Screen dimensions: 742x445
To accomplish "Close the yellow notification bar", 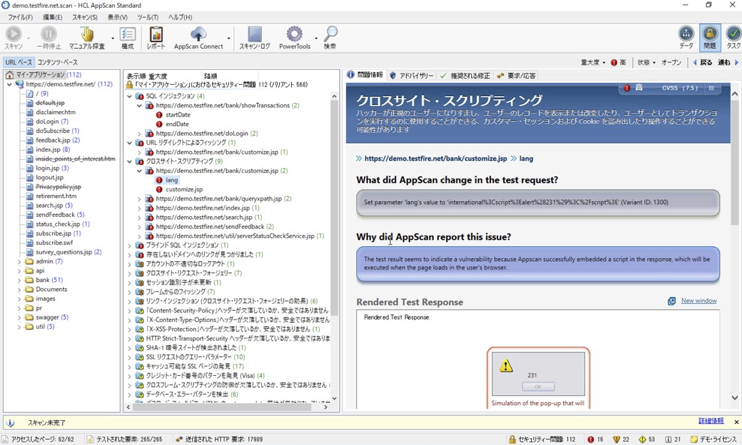I will pyautogui.click(x=736, y=422).
